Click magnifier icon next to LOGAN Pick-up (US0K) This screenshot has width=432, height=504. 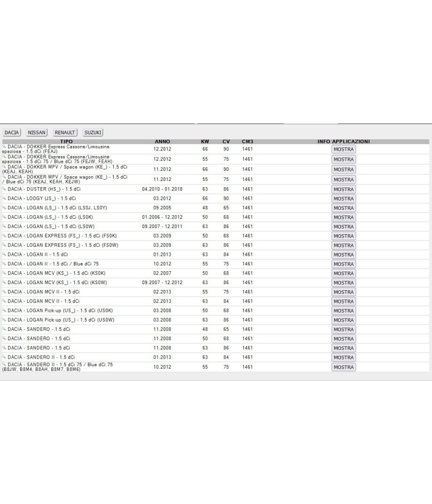coord(4,310)
